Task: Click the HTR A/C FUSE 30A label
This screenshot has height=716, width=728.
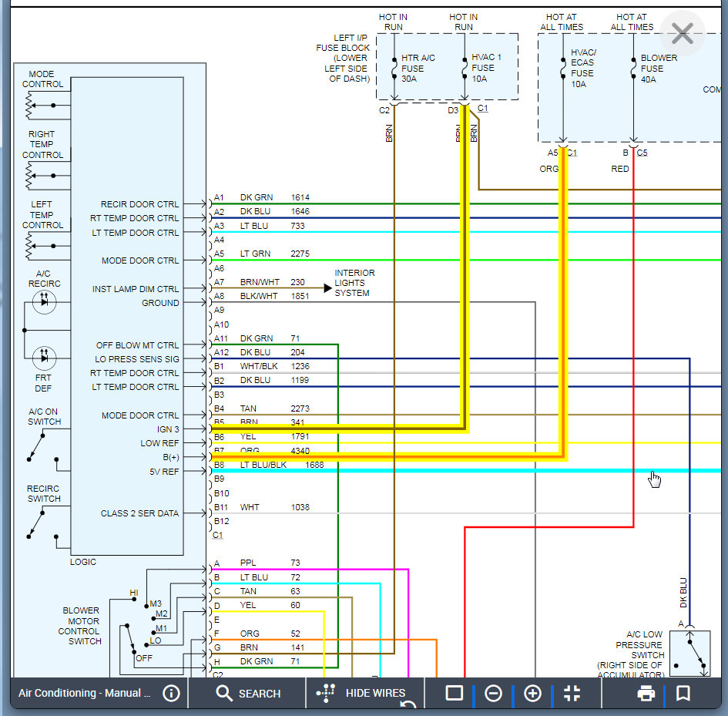Action: pos(418,69)
